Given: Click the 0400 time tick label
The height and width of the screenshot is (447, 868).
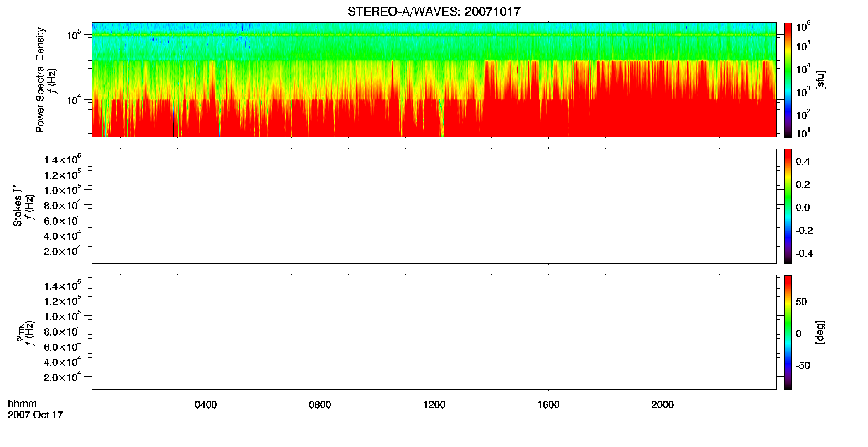Looking at the screenshot, I should point(206,405).
